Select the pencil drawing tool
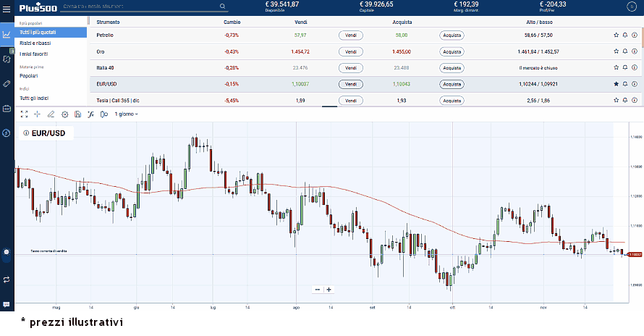The height and width of the screenshot is (336, 644). [51, 114]
